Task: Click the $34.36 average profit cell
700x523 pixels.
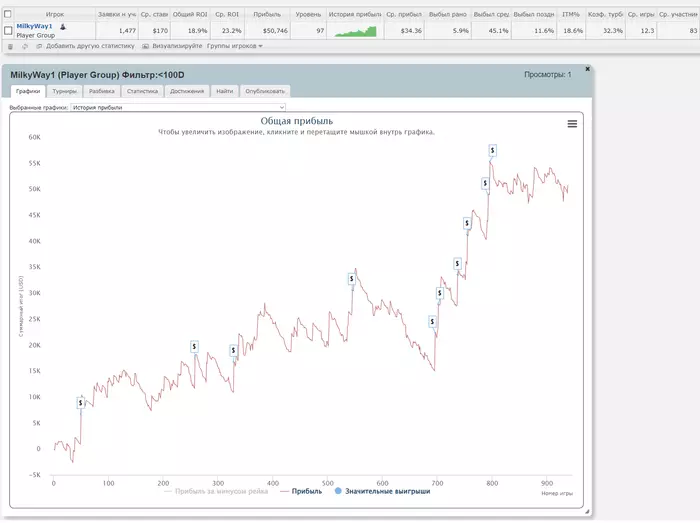Action: point(404,31)
